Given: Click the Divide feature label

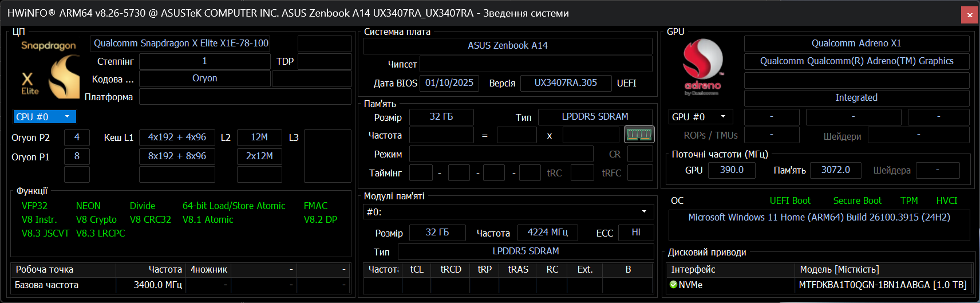Looking at the screenshot, I should (142, 206).
